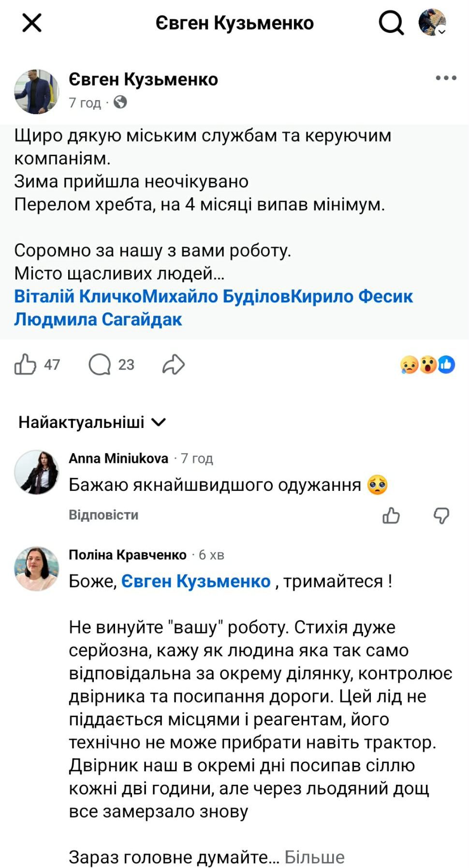Tap the 47 likes counter

click(x=52, y=364)
